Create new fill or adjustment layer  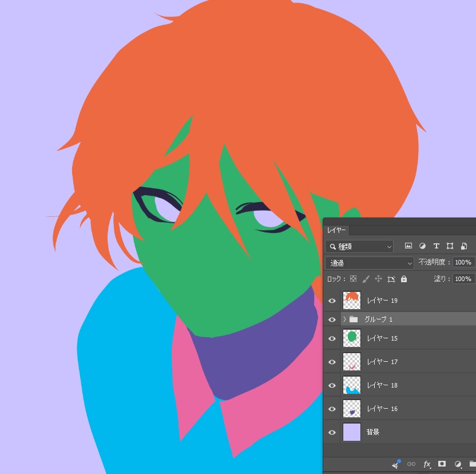tap(458, 464)
